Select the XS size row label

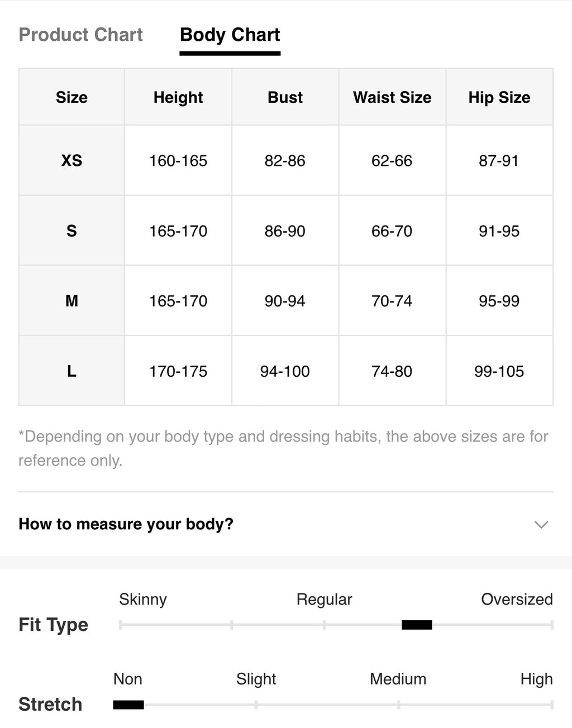71,161
